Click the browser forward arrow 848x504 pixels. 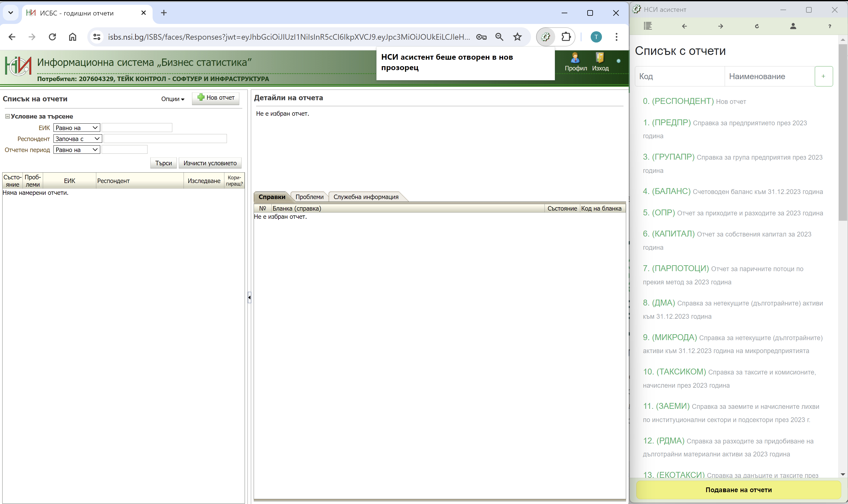[32, 37]
